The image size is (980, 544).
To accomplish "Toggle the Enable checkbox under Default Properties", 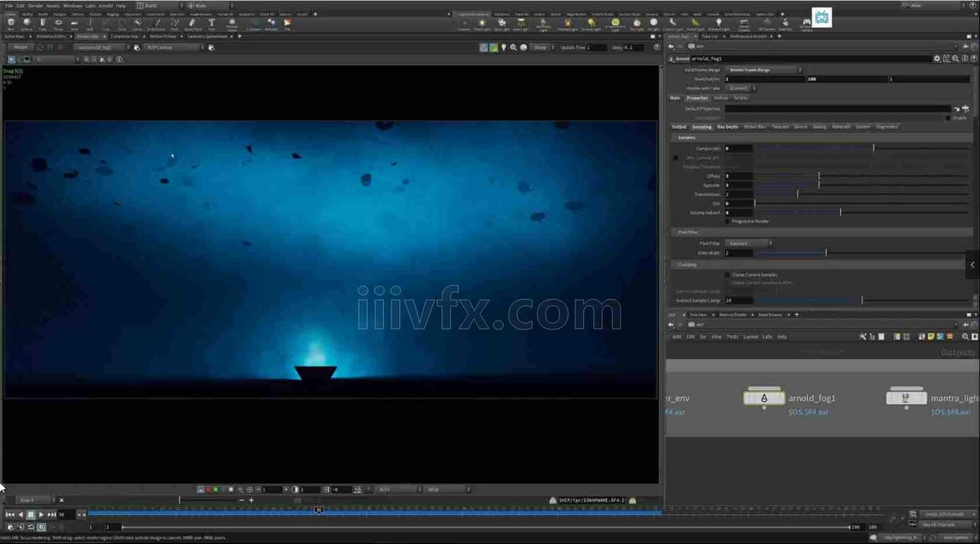I will pyautogui.click(x=948, y=118).
